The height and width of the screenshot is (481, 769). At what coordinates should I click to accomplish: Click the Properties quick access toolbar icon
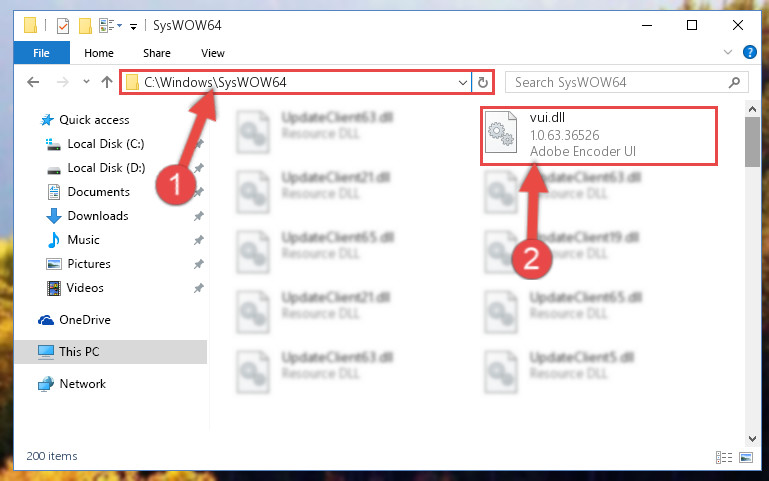pos(63,25)
